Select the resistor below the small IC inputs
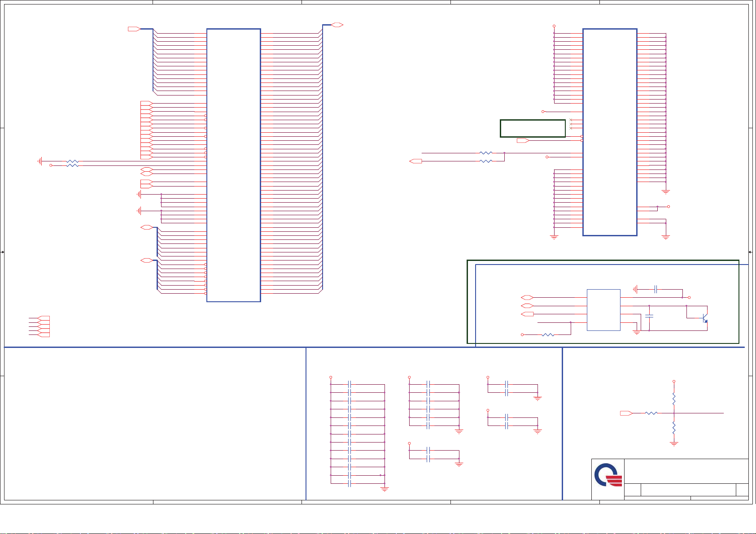Image resolution: width=756 pixels, height=534 pixels. [x=548, y=335]
